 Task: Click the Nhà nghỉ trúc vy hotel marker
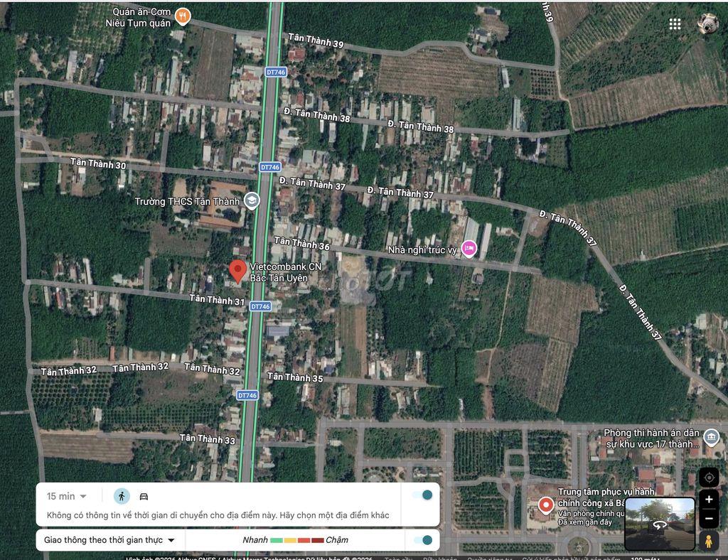pos(469,248)
